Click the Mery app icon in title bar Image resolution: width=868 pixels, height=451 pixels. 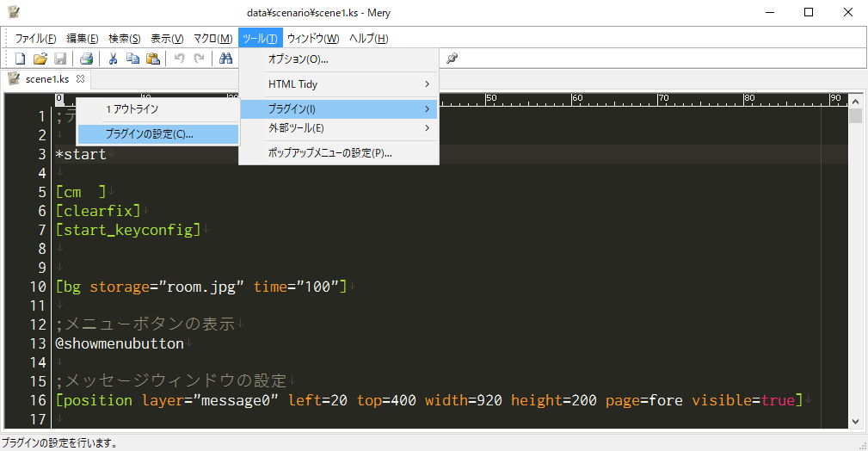14,12
